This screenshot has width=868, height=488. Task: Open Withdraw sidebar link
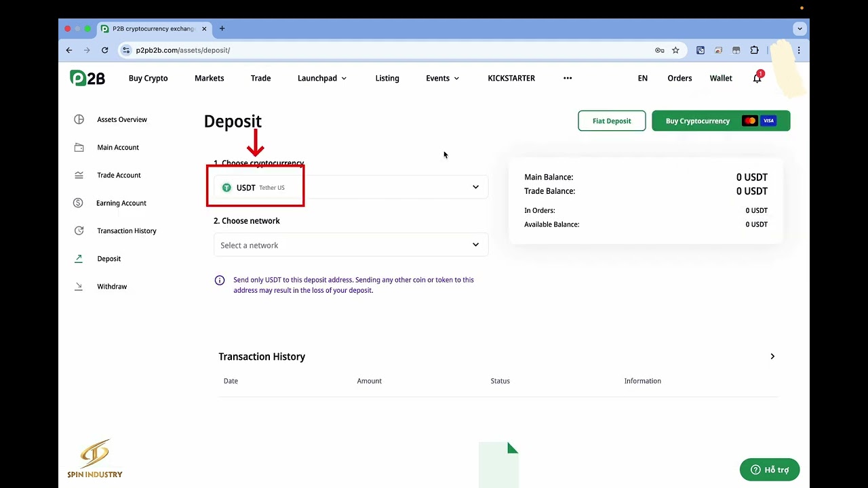coord(112,286)
